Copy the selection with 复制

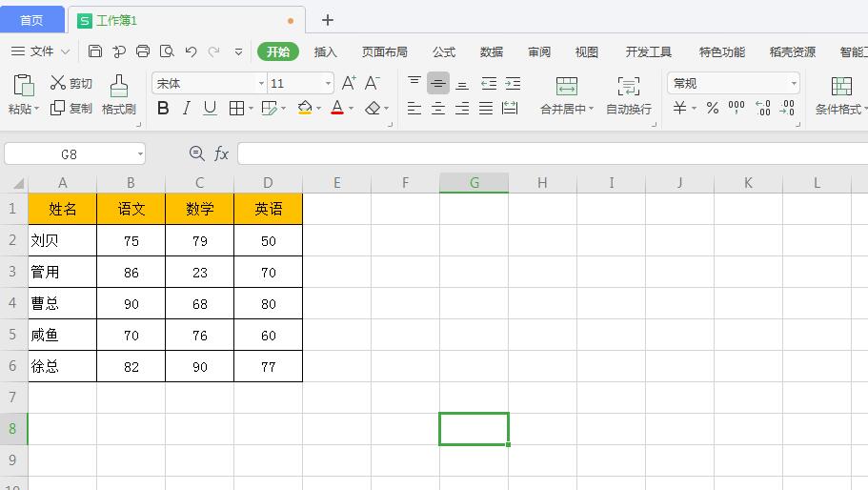(x=71, y=108)
